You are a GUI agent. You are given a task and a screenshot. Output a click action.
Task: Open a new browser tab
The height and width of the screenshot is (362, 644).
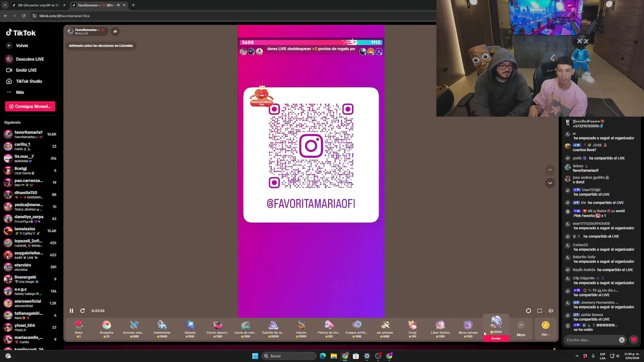pos(133,5)
